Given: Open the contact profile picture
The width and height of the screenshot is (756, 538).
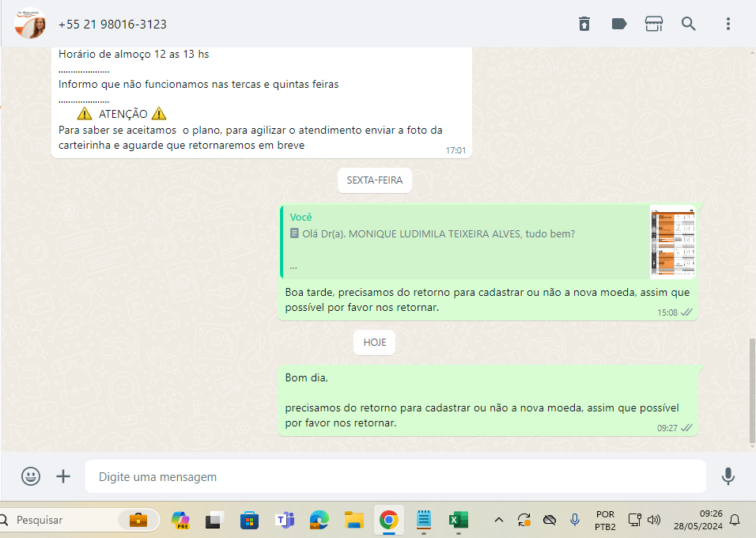Looking at the screenshot, I should point(30,23).
